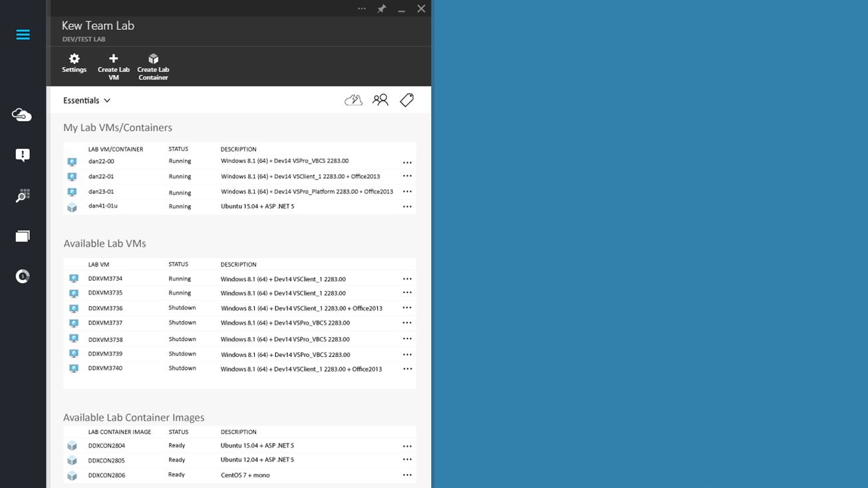The height and width of the screenshot is (488, 868).
Task: Open more options for DDXVM3738
Action: coord(407,339)
